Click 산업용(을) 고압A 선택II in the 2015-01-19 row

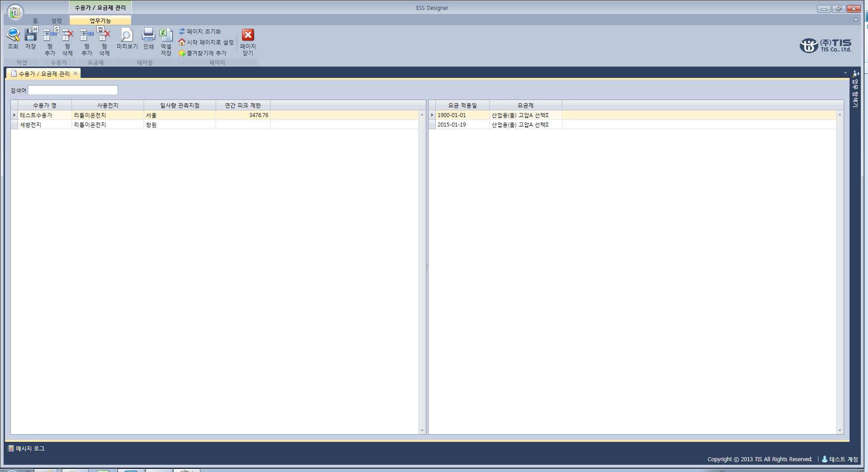coord(525,125)
